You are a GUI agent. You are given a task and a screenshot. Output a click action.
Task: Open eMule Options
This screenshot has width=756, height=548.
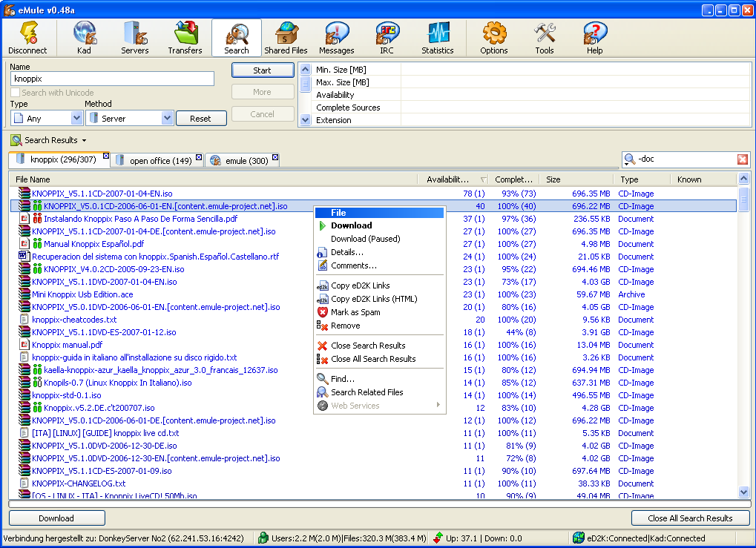click(493, 37)
